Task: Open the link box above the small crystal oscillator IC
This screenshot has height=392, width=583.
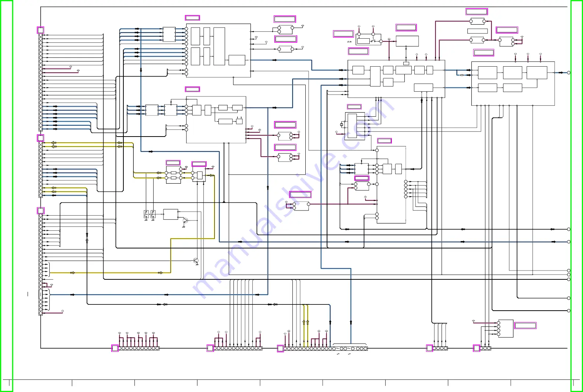Action: (354, 107)
